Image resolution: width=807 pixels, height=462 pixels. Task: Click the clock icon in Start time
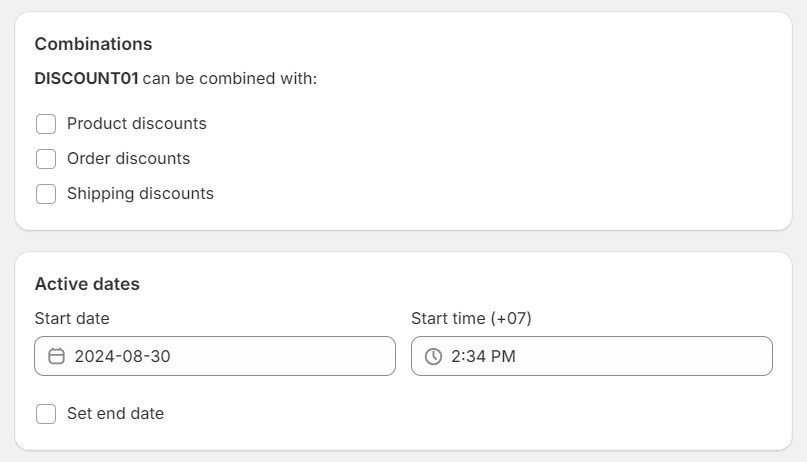pyautogui.click(x=433, y=356)
